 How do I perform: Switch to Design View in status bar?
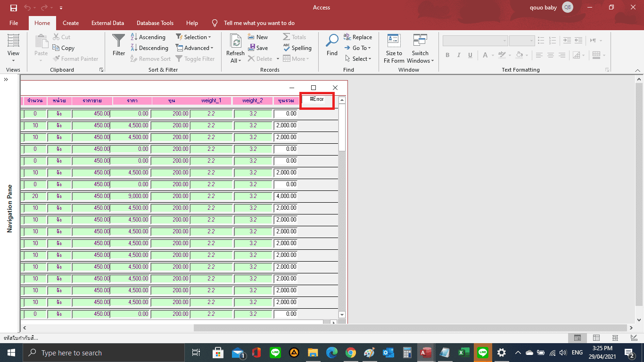tap(634, 338)
